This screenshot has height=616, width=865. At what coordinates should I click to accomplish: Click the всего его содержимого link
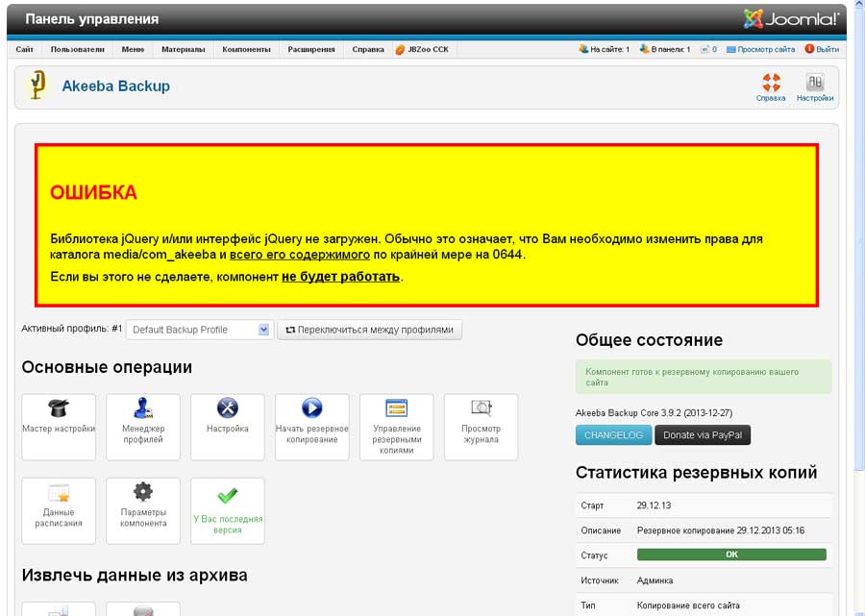(x=300, y=255)
